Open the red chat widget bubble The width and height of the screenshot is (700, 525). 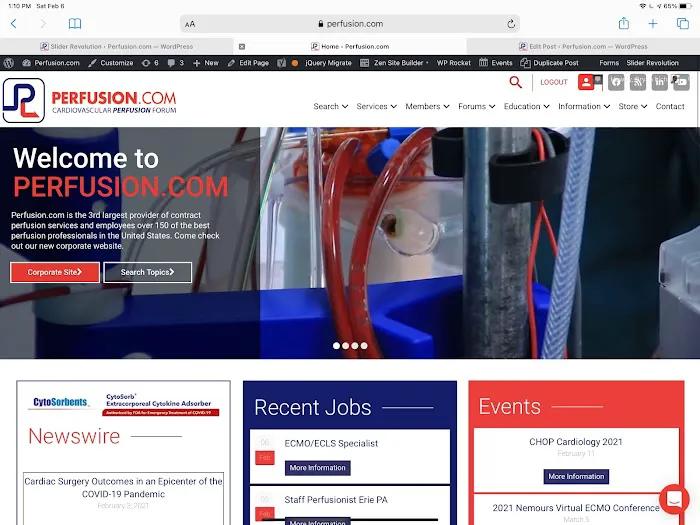click(x=674, y=499)
